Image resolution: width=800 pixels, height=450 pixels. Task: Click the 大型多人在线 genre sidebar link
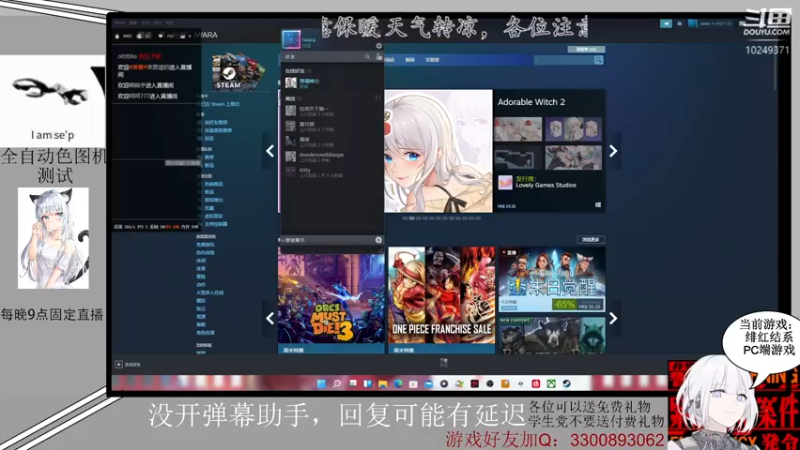[x=210, y=293]
